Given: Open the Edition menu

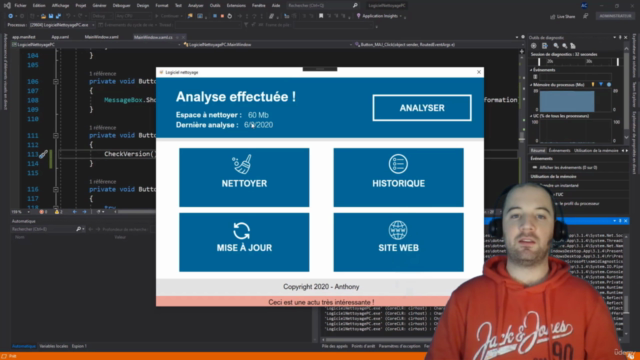Looking at the screenshot, I should 39,6.
